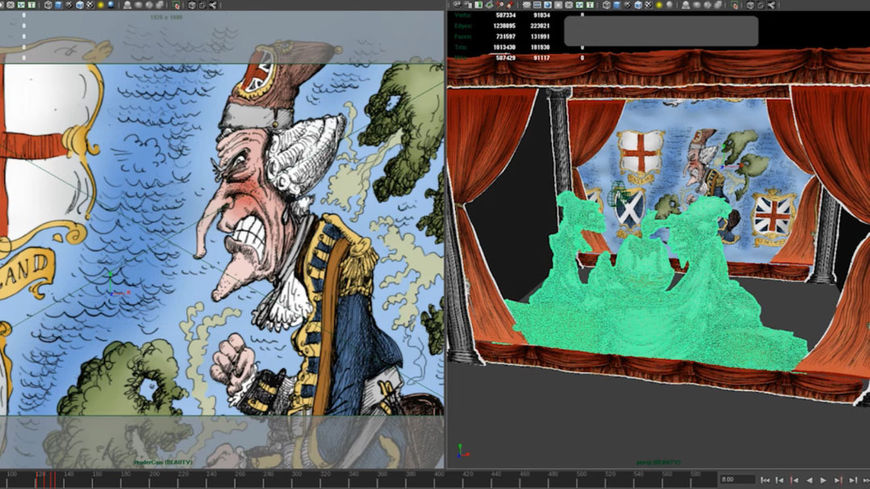Go to start of playback range
Image resolution: width=870 pixels, height=489 pixels.
tap(766, 480)
